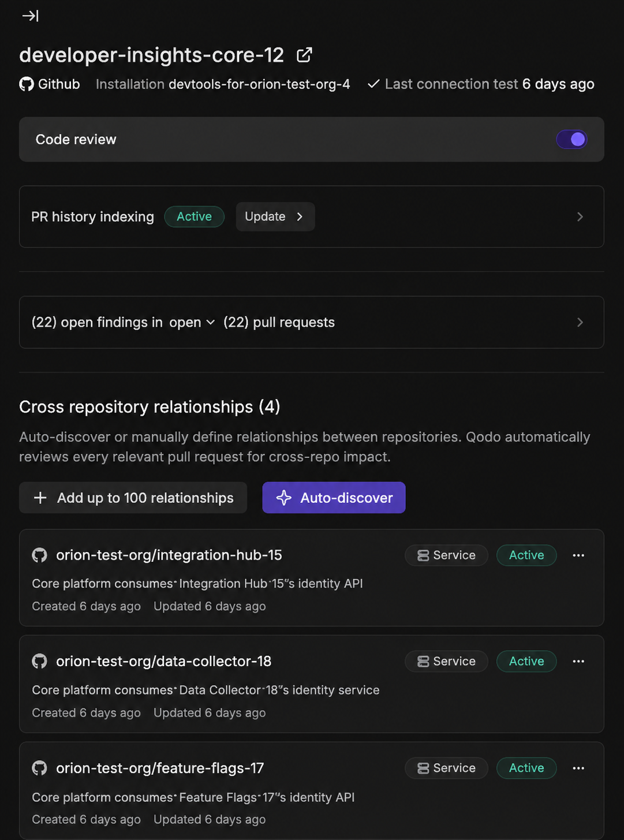
Task: Click the Github text label under the title
Action: [x=59, y=84]
